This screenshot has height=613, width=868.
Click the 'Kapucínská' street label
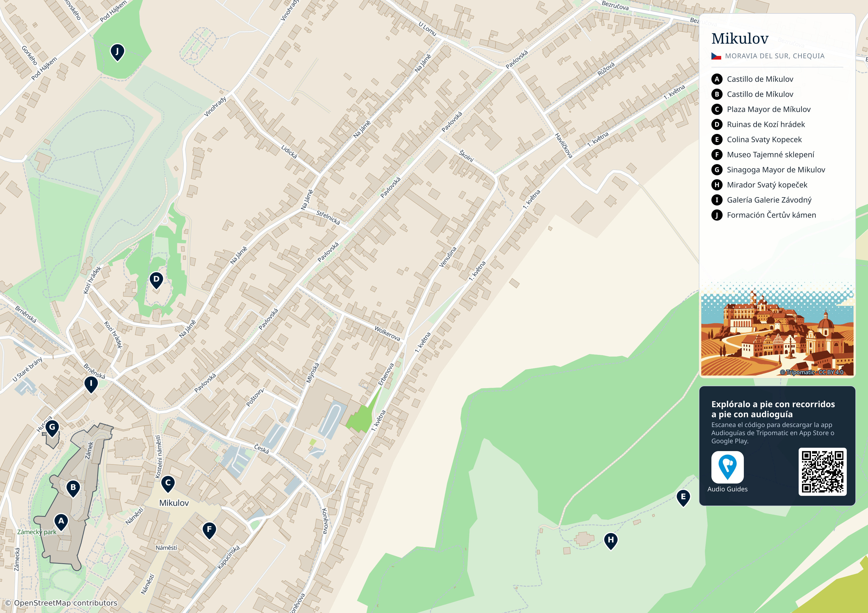pos(228,557)
